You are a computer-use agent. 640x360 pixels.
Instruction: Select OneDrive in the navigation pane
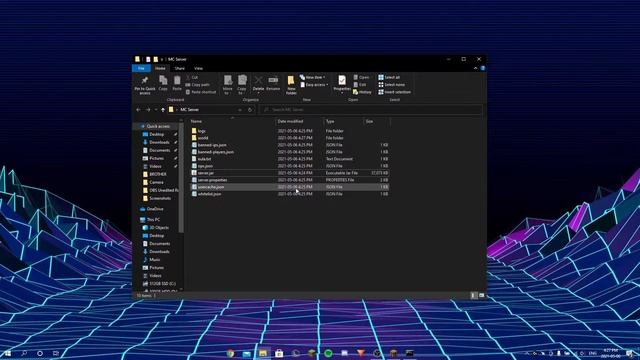click(155, 209)
